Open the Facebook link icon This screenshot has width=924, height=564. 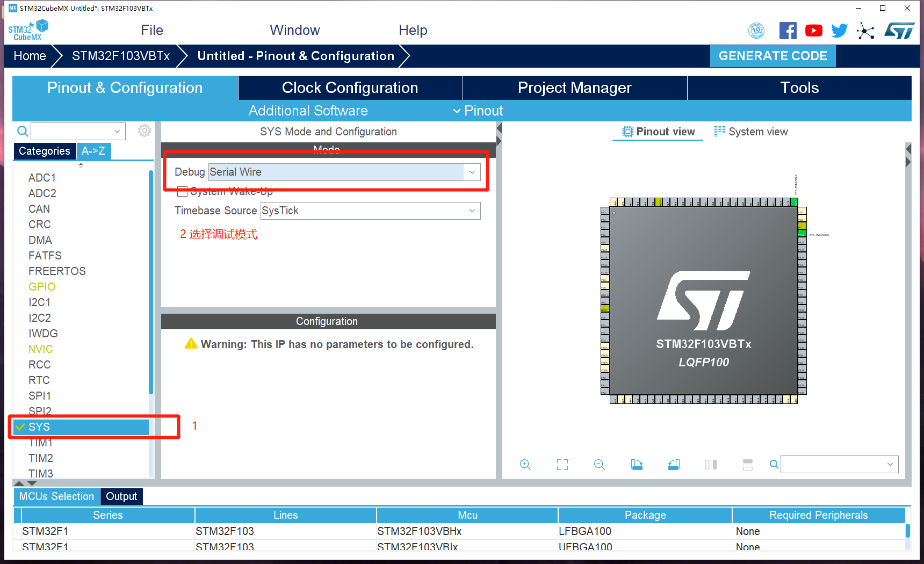click(788, 31)
